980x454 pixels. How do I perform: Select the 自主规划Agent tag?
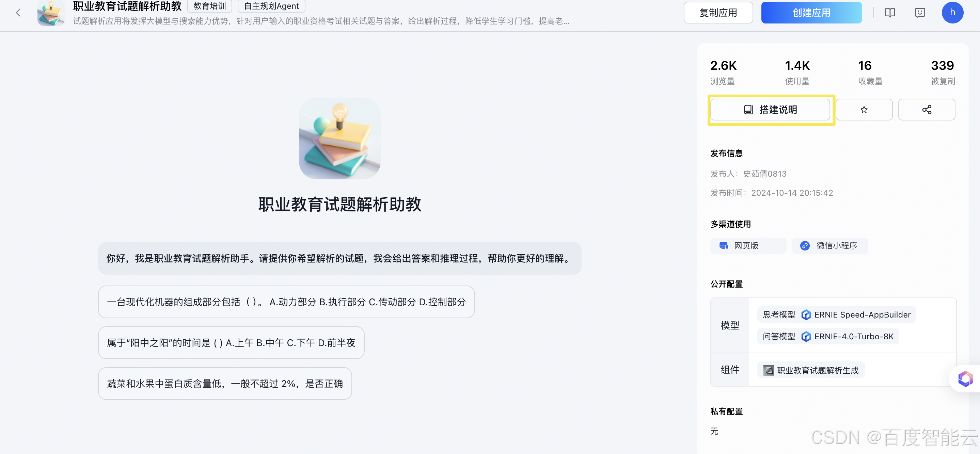point(271,6)
